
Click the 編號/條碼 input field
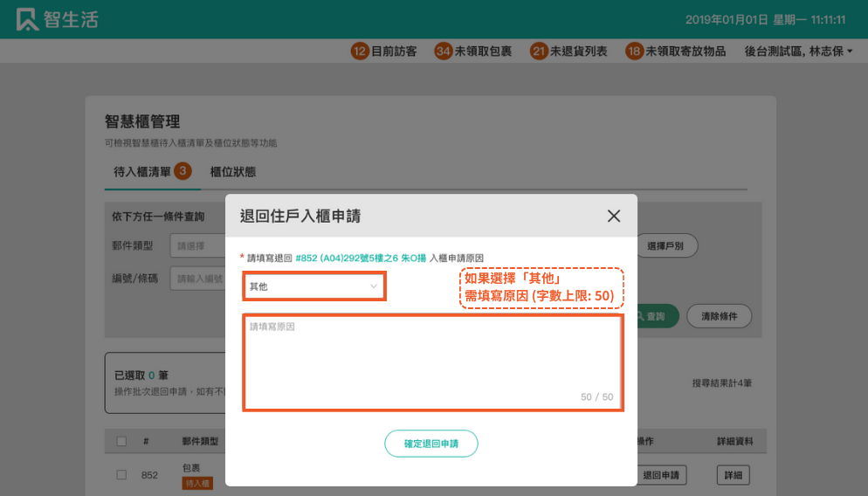tap(197, 279)
